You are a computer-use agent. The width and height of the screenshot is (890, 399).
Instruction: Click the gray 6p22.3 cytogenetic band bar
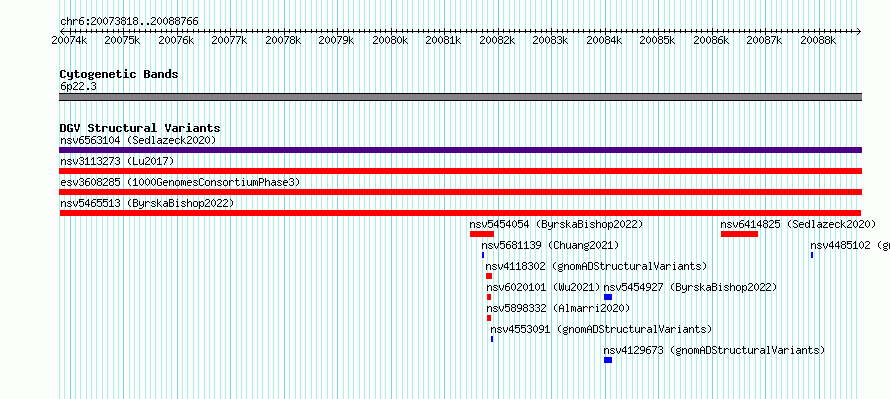[x=460, y=97]
